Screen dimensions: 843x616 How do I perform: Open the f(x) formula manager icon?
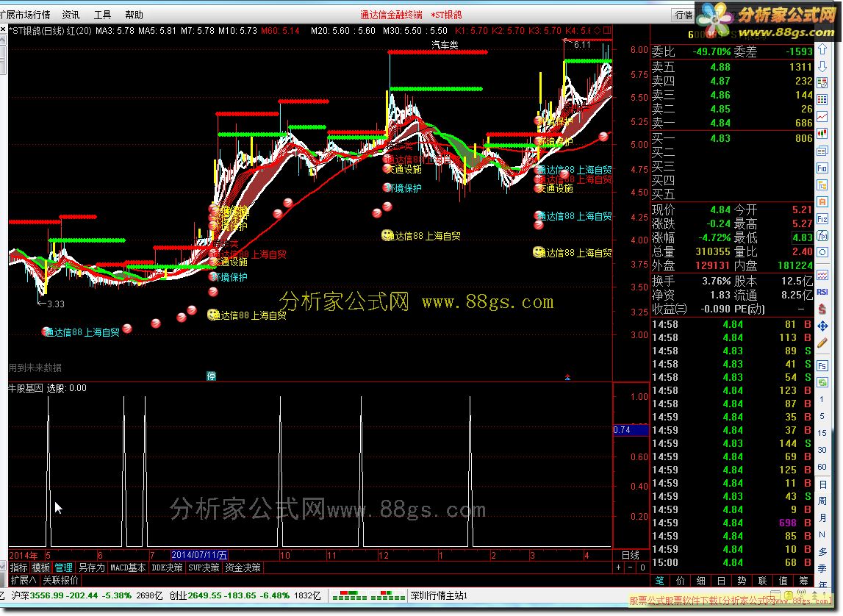pos(822,235)
